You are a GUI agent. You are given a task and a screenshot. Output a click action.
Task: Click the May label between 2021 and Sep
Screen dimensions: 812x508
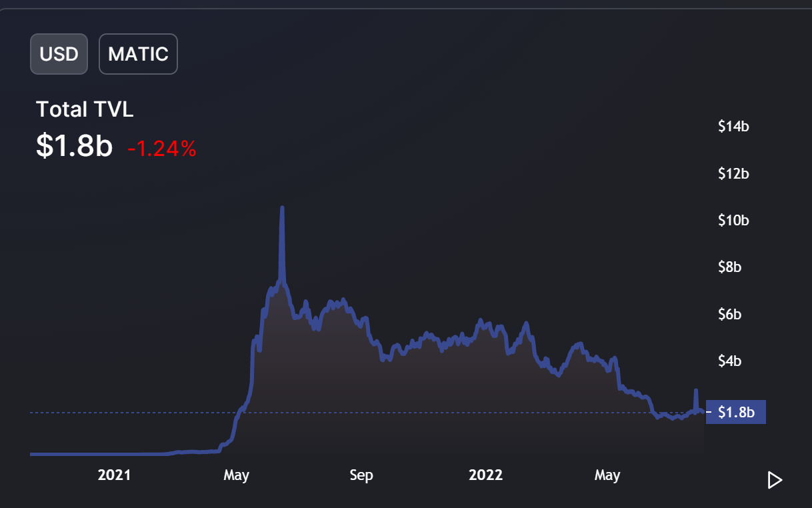coord(236,475)
